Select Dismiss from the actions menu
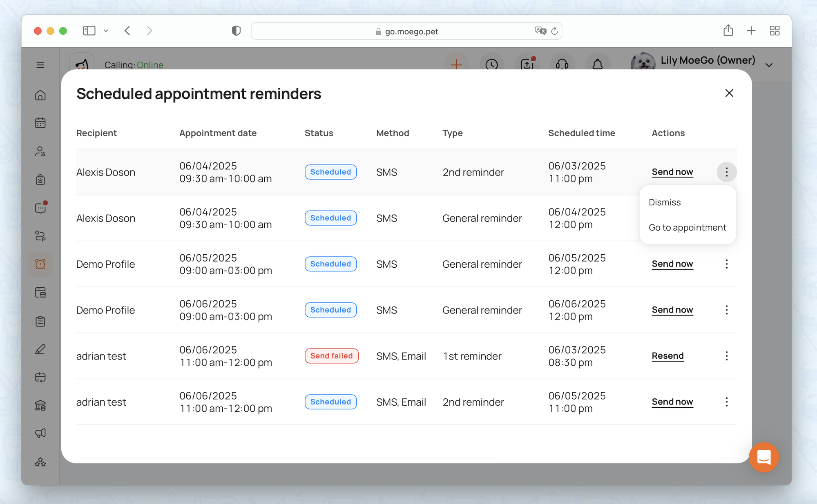The height and width of the screenshot is (504, 817). click(665, 202)
